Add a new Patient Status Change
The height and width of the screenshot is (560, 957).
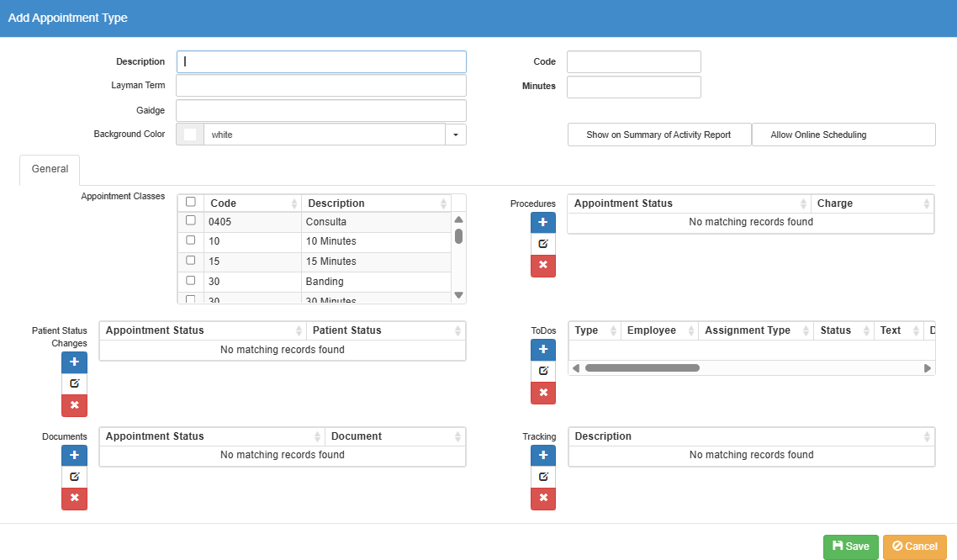click(x=74, y=362)
